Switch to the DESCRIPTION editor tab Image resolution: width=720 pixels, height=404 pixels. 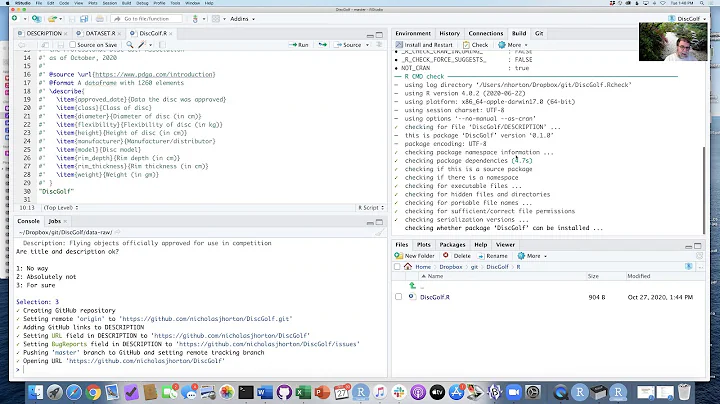coord(43,34)
